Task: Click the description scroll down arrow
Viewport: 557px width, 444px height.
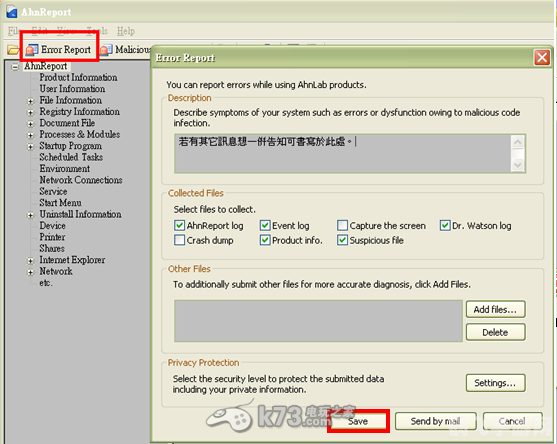Action: point(518,165)
